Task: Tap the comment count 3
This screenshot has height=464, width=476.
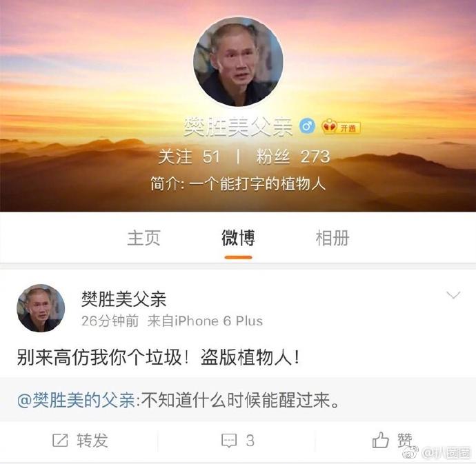Action: click(x=250, y=441)
